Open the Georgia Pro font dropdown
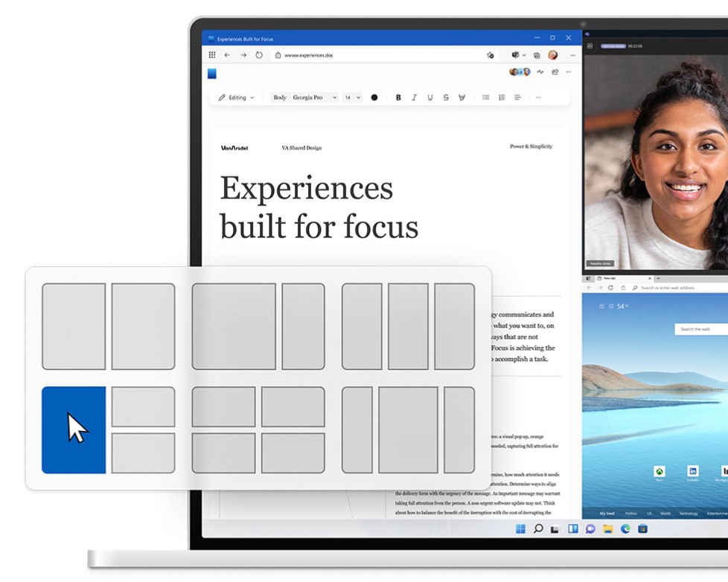728x582 pixels. [313, 97]
